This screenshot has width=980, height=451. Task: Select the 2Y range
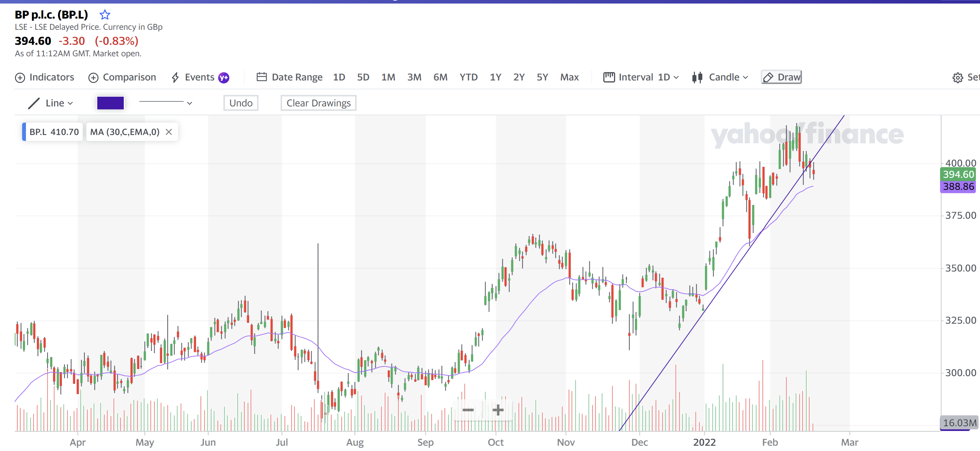pos(519,77)
